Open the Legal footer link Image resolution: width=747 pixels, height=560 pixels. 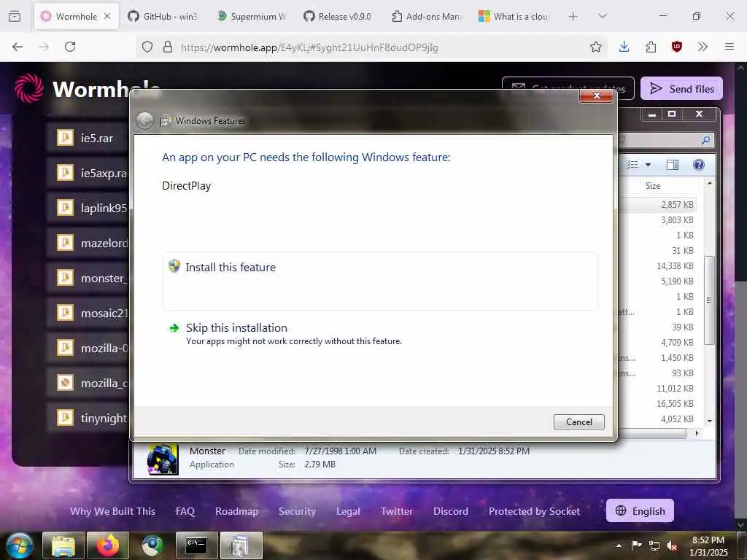tap(348, 511)
